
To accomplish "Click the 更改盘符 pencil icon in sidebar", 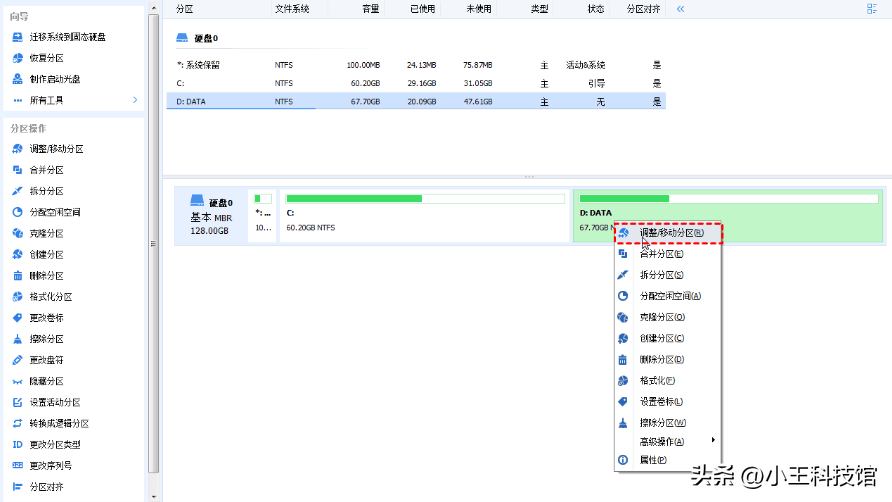I will coord(18,360).
